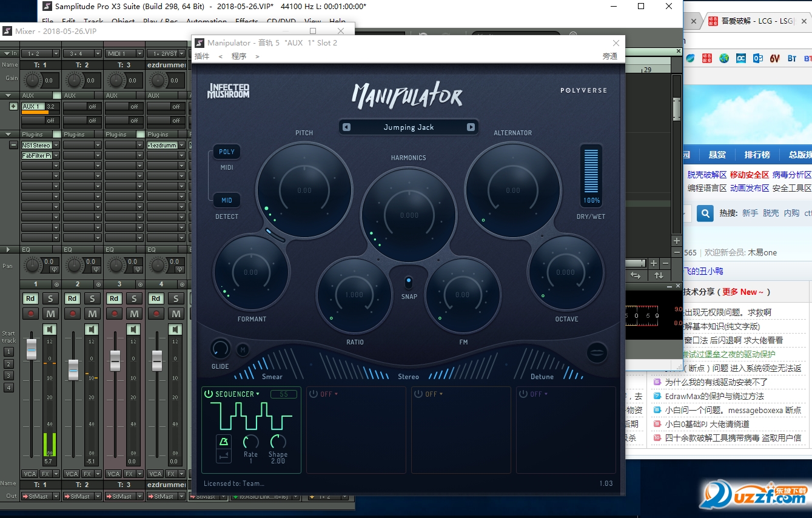Open the FabFilter plug-in slot dropdown
This screenshot has height=518, width=812.
56,156
